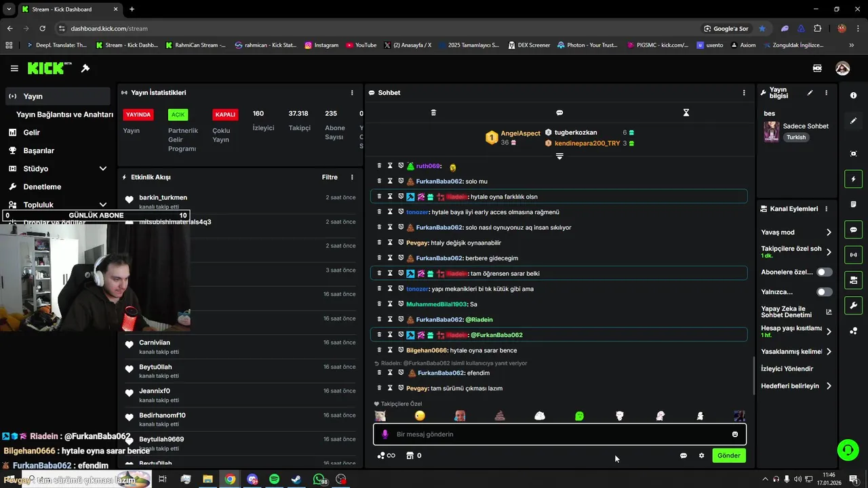
Task: Click lightning bolt icon in right sidebar
Action: pos(853,179)
